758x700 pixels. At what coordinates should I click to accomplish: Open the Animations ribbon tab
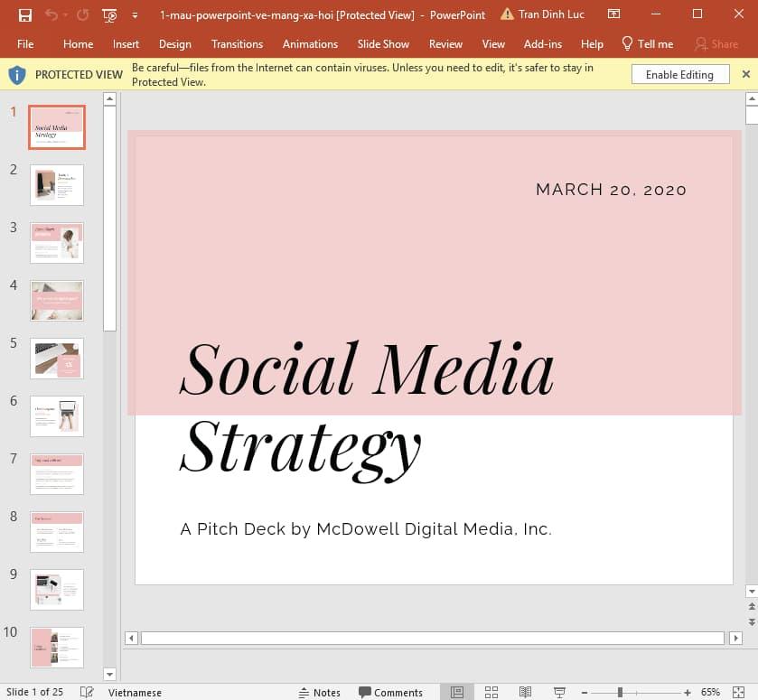pyautogui.click(x=310, y=43)
